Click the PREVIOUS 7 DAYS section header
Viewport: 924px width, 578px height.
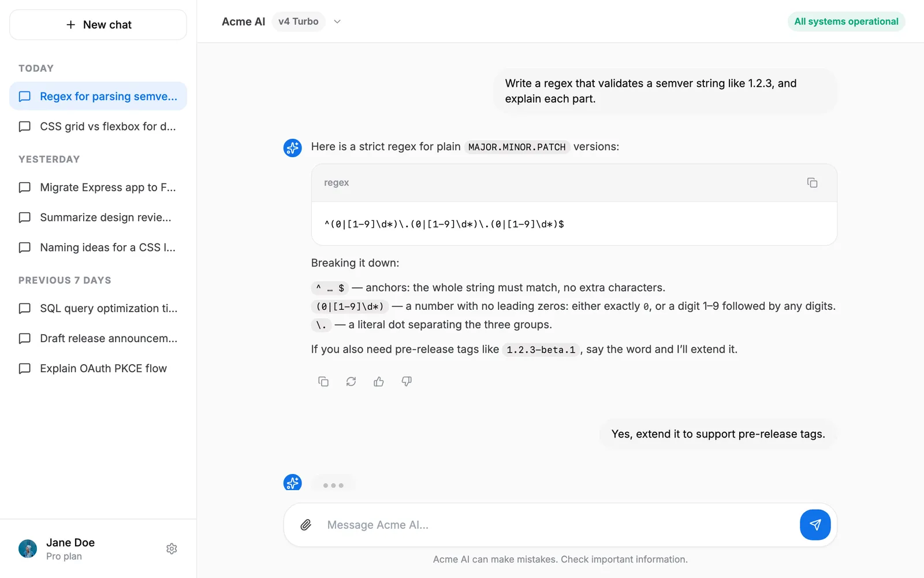click(65, 280)
